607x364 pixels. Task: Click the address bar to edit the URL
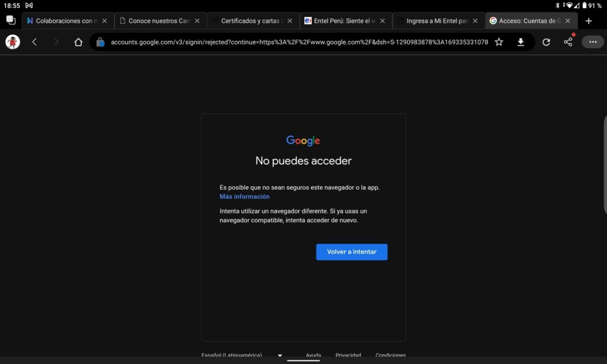pos(296,41)
